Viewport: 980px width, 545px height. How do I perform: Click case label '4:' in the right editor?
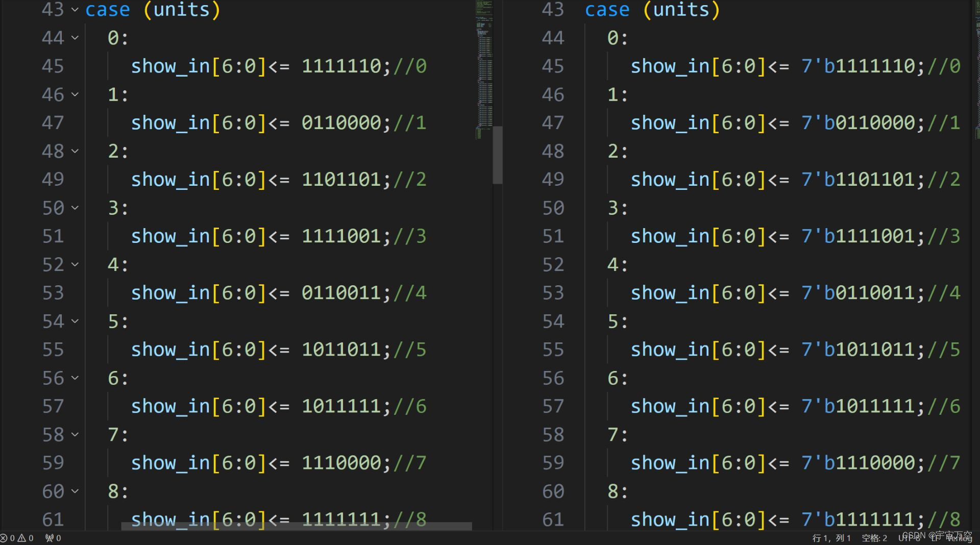pyautogui.click(x=618, y=264)
